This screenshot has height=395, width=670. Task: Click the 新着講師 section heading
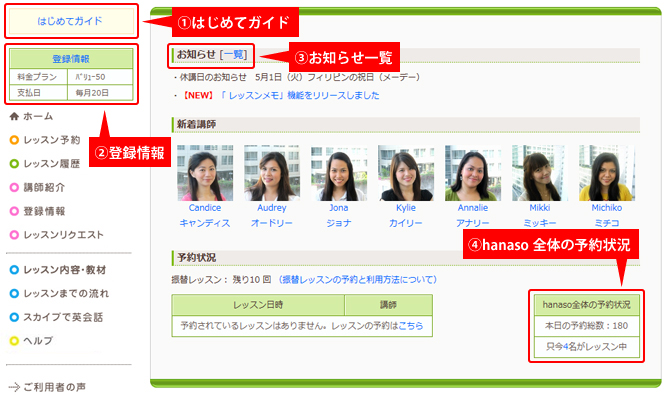tap(197, 124)
